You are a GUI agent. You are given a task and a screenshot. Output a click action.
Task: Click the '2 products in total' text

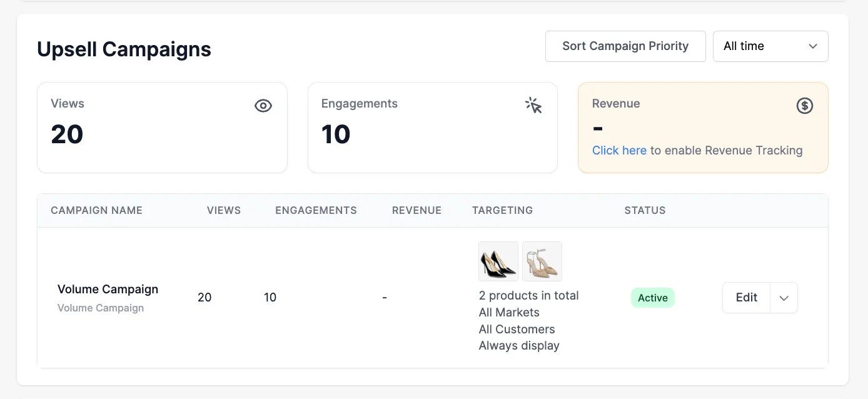click(x=528, y=295)
